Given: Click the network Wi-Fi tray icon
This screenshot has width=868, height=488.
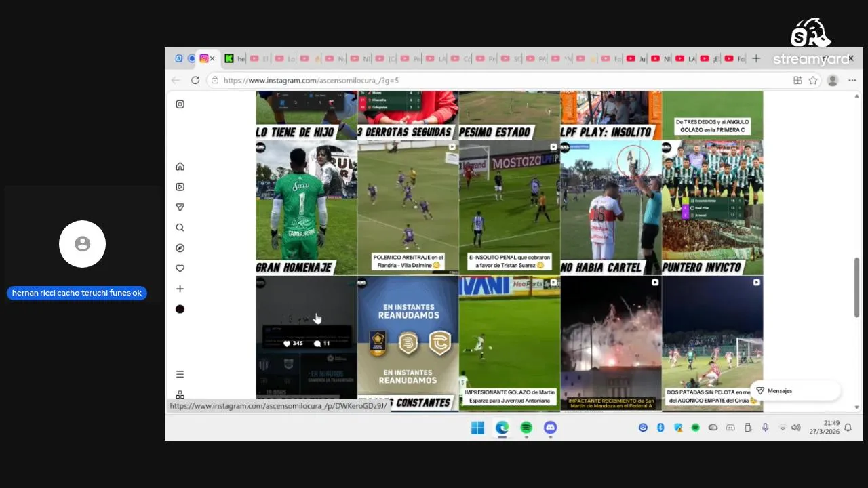Looking at the screenshot, I should [x=783, y=428].
